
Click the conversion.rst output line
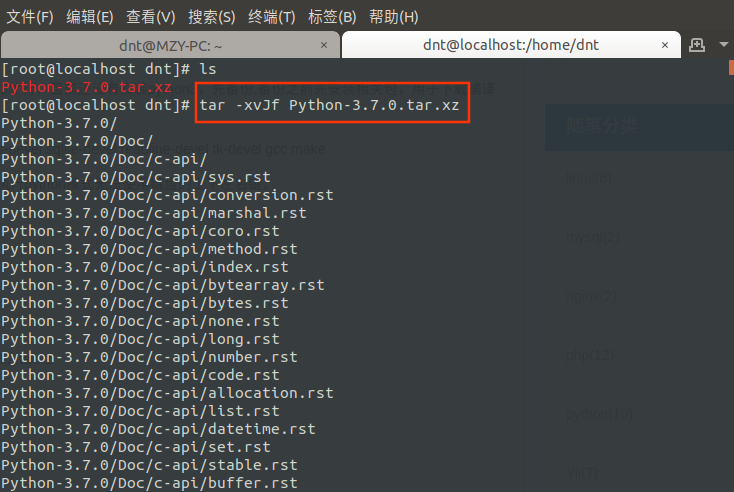tap(167, 195)
